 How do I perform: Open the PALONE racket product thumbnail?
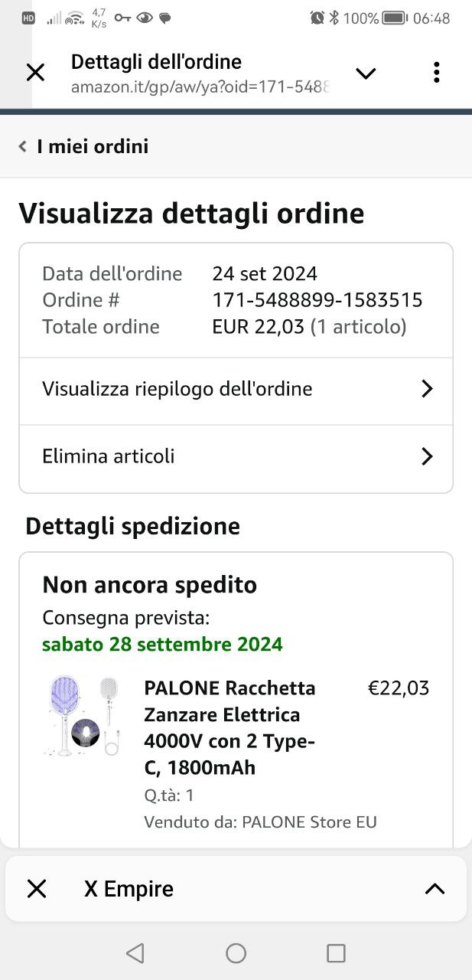[82, 716]
